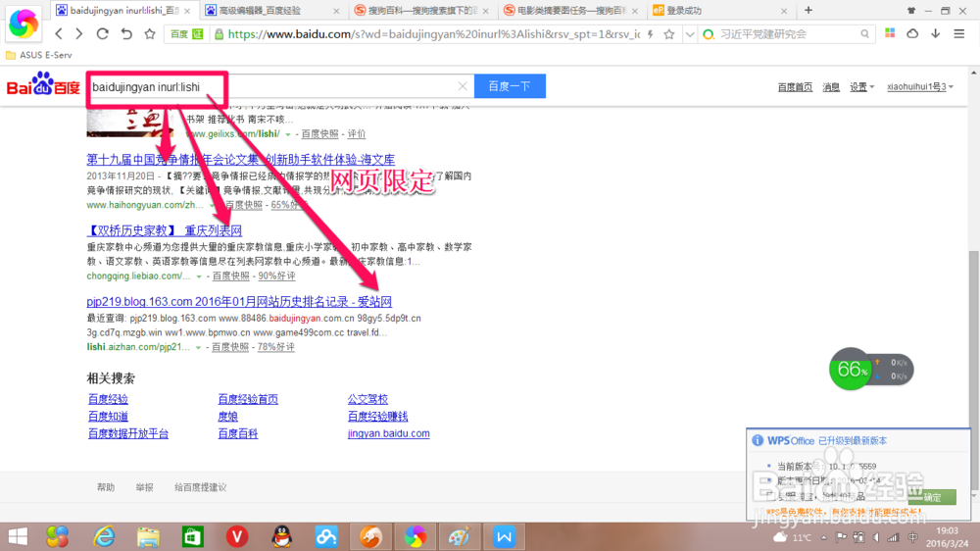Click the volume speaker tray icon
Screen dimensions: 980x551
[876, 537]
